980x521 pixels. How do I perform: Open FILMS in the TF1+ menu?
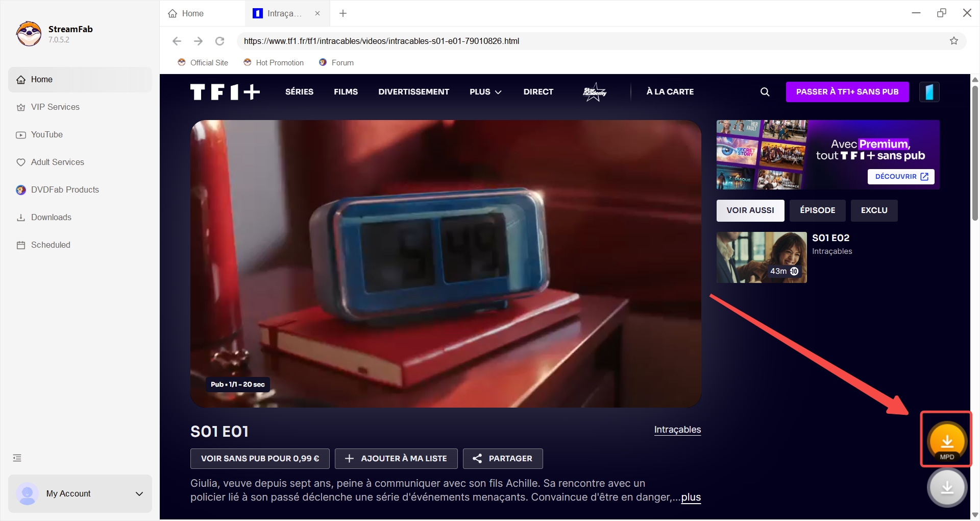[x=346, y=92]
